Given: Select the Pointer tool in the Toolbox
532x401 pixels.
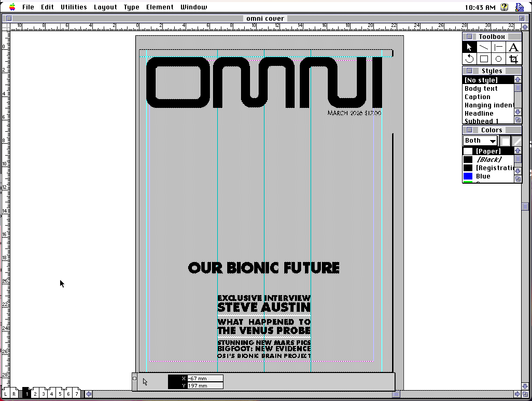Looking at the screenshot, I should coord(469,47).
